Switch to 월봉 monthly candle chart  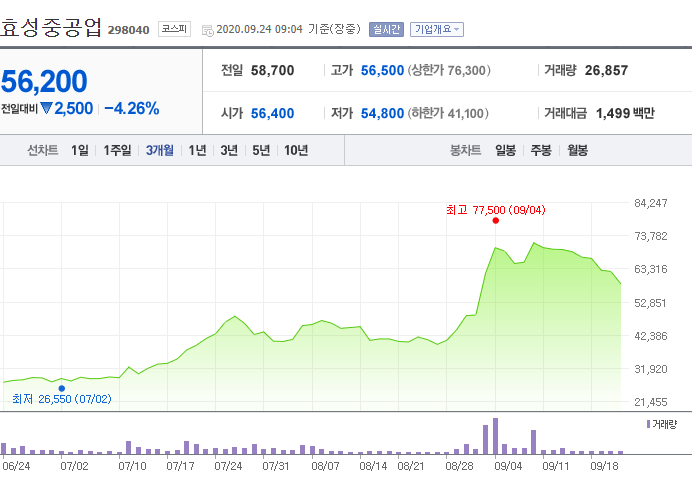pyautogui.click(x=577, y=150)
